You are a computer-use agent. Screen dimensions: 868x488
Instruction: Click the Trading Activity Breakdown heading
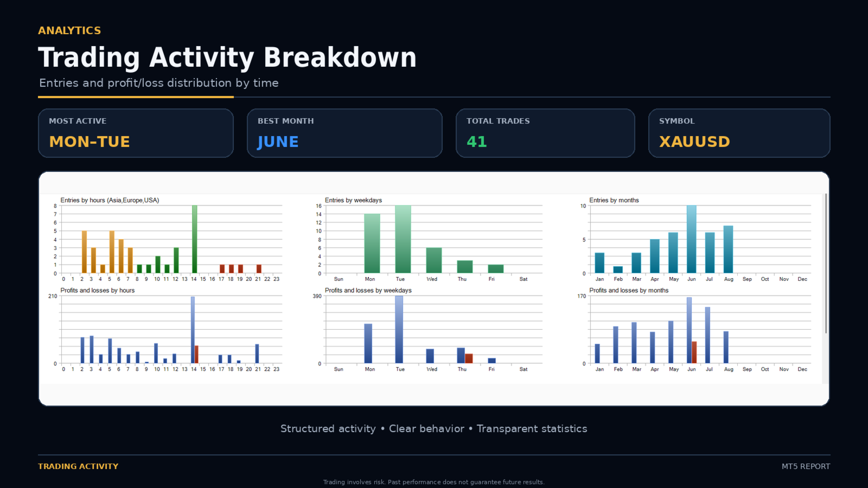point(227,57)
